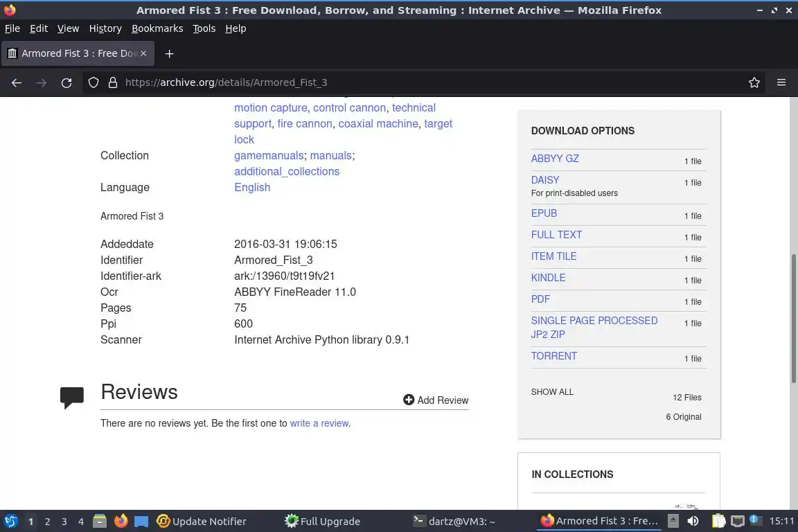Open the clipboard manager tray icon
The image size is (798, 532).
pyautogui.click(x=718, y=521)
